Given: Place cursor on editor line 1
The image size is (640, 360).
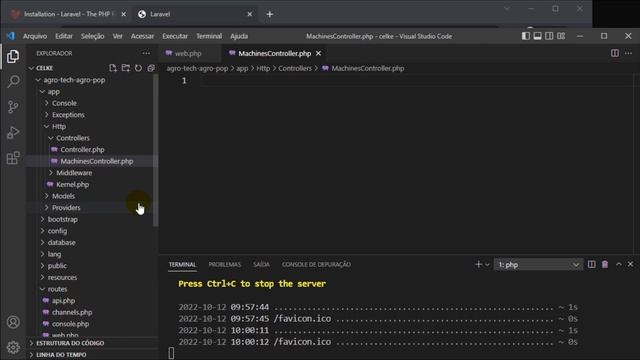Looking at the screenshot, I should [416, 81].
